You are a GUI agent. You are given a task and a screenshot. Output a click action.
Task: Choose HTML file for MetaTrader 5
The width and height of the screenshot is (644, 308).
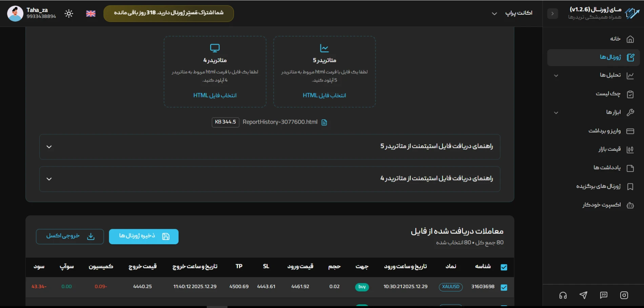[324, 95]
